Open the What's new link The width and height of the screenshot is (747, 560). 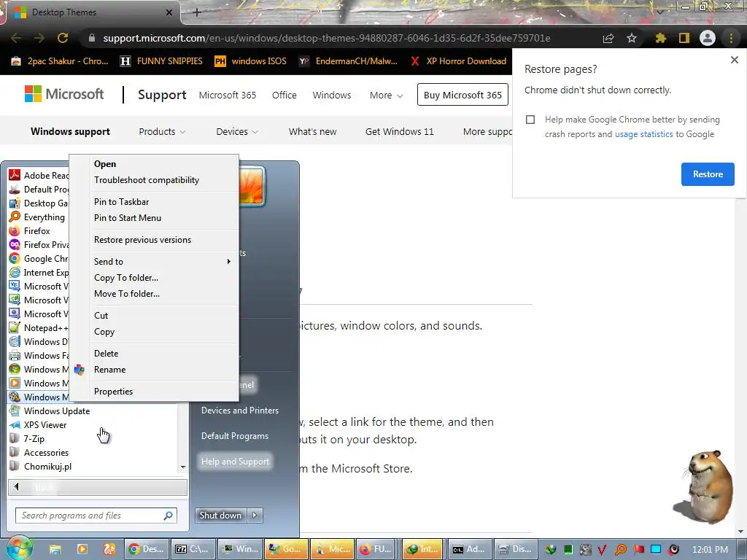pos(312,131)
